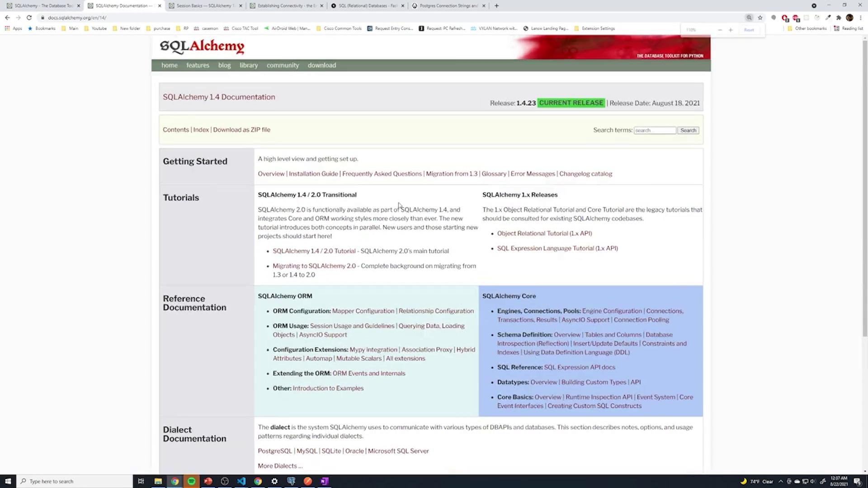Open the Cisco Common Tools bookmark folder
The height and width of the screenshot is (488, 868).
click(x=339, y=28)
